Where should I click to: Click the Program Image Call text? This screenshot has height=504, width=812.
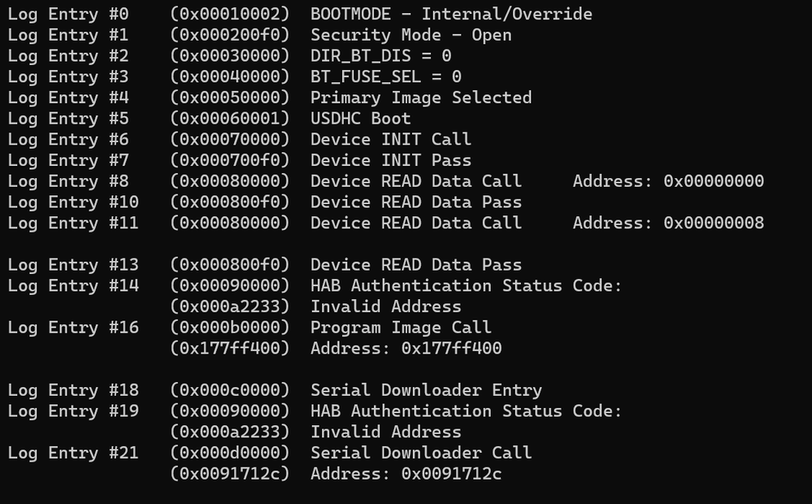[401, 328]
